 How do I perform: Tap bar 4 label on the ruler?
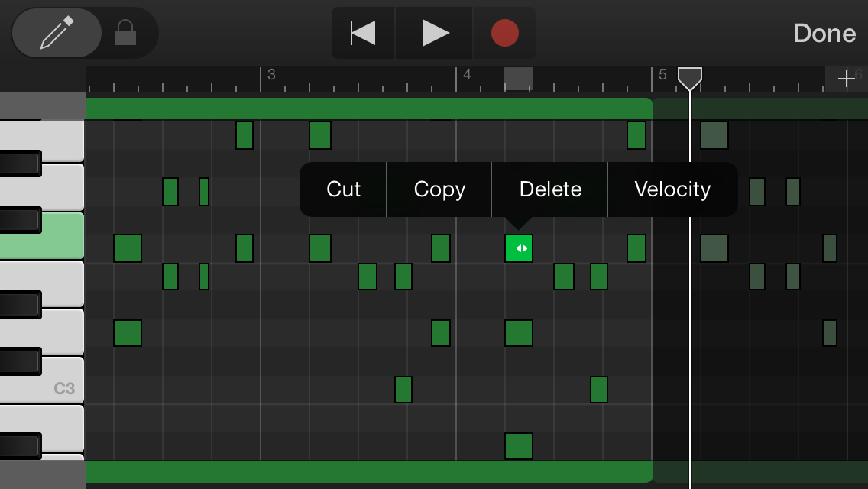coord(467,75)
